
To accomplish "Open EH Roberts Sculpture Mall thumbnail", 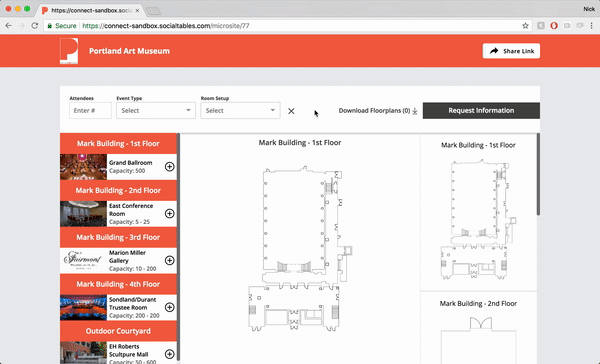I will point(83,353).
